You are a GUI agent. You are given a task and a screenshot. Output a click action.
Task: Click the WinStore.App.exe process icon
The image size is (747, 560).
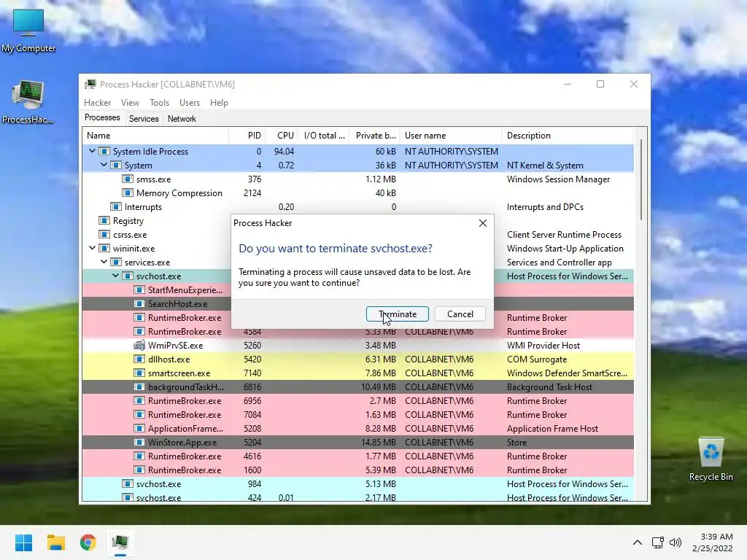[139, 442]
